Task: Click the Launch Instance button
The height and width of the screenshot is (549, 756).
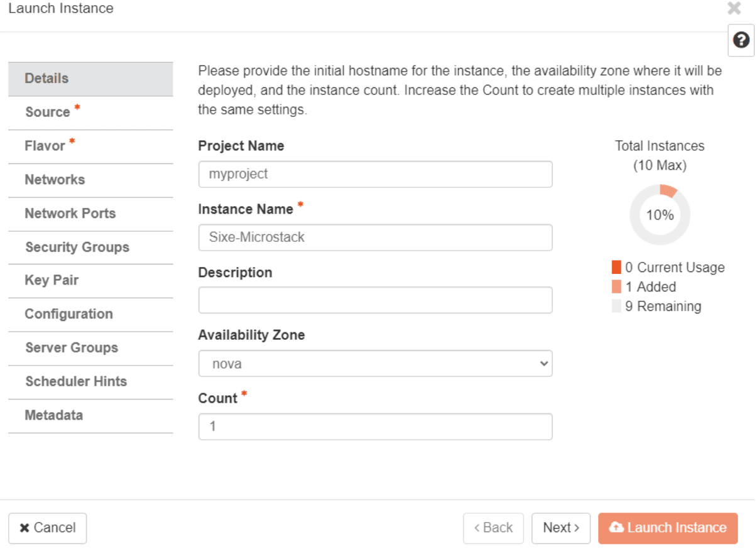Action: [667, 528]
